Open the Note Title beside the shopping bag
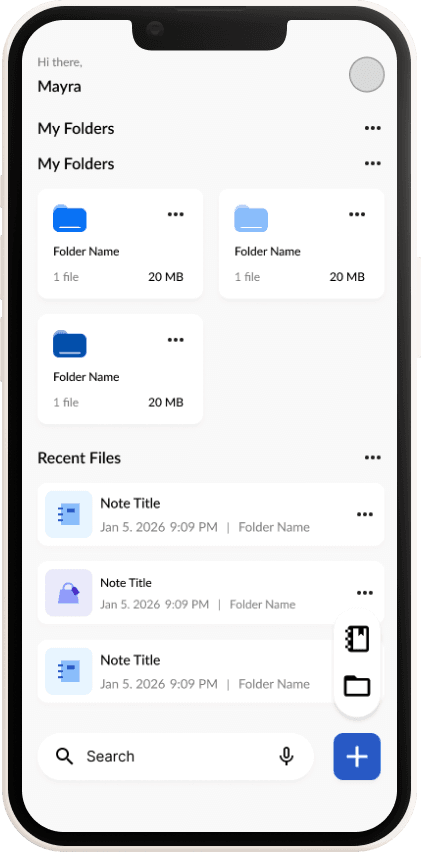Viewport: 421px width, 852px height. [126, 582]
